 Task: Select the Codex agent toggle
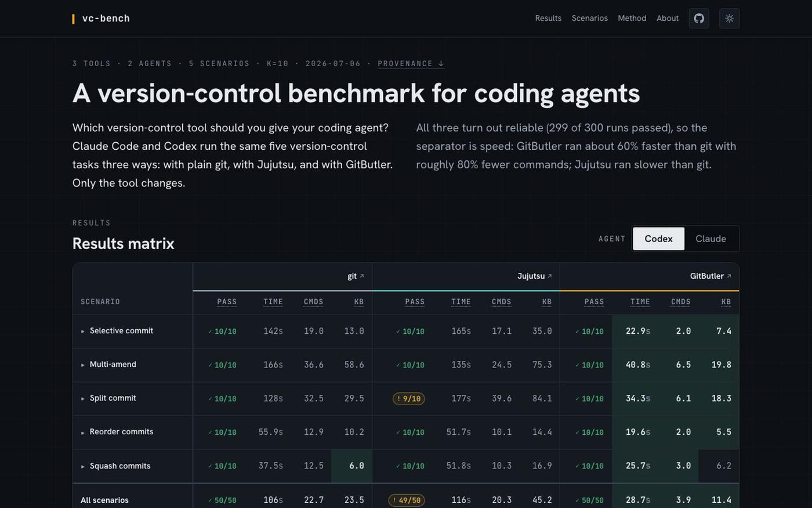658,239
